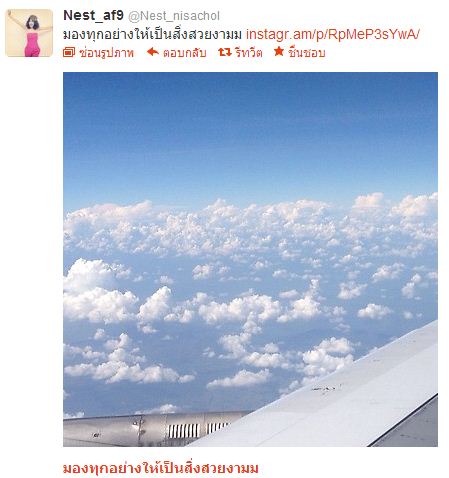Screen dimensions: 449x478
Task: Click the retweet arrows icon
Action: coord(225,52)
